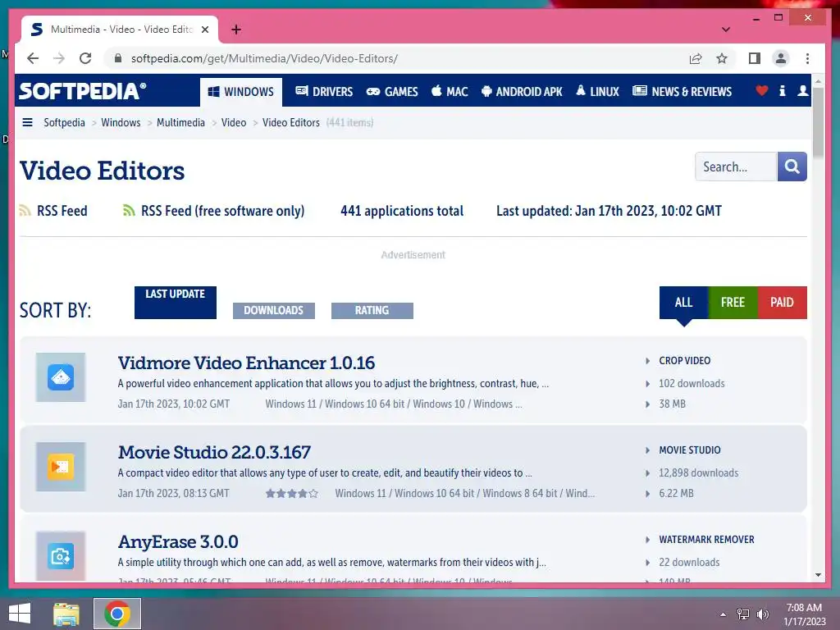Click the WATERMARK REMOVER tag
840x630 pixels.
click(x=706, y=540)
